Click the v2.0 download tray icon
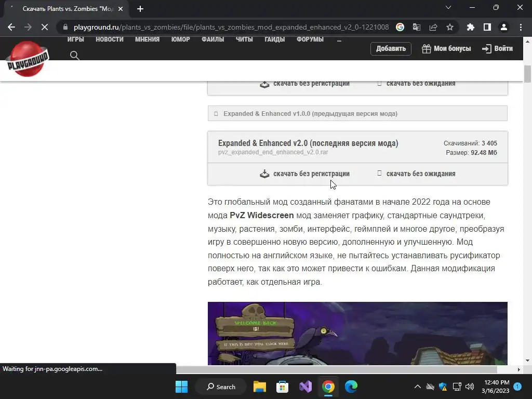This screenshot has width=532, height=399. coord(264,174)
